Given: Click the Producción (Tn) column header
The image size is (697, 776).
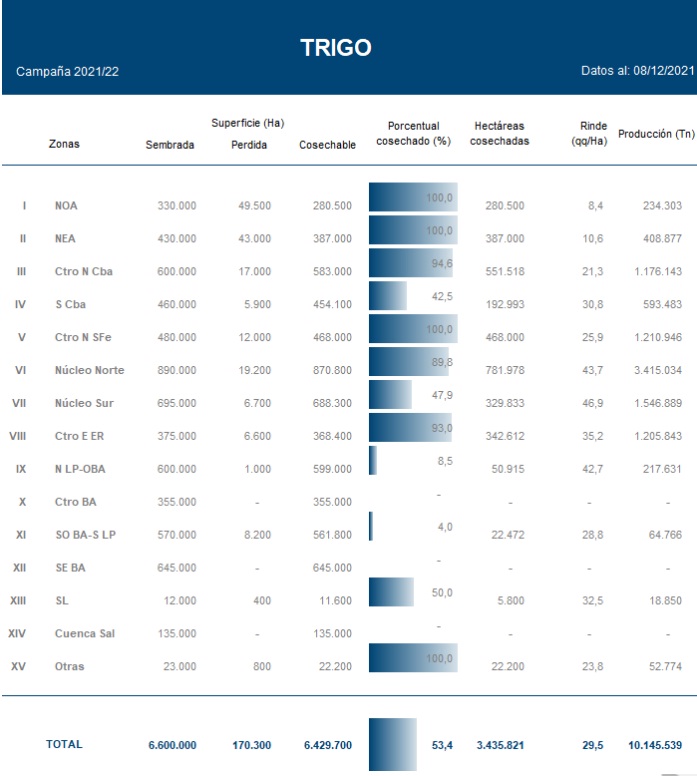Looking at the screenshot, I should coord(656,134).
